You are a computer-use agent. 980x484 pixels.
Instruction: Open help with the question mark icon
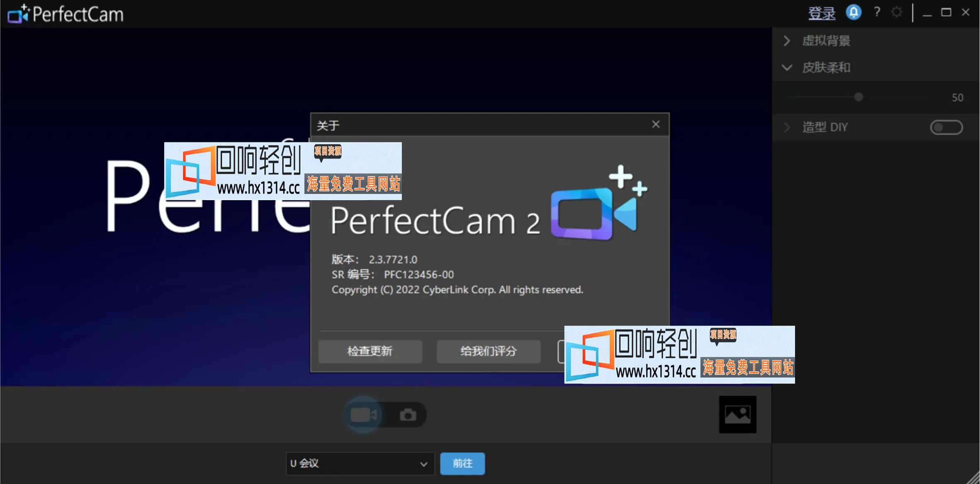tap(877, 12)
